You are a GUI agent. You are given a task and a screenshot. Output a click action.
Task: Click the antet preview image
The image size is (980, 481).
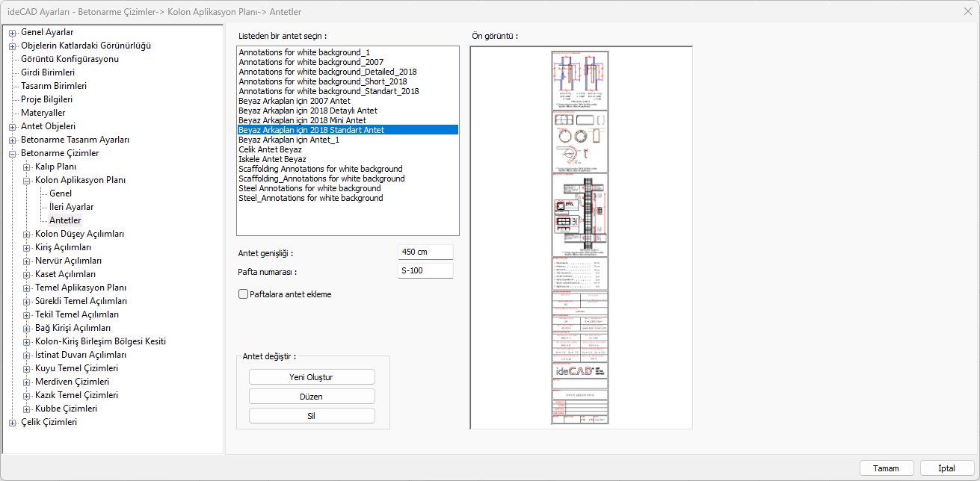pos(580,238)
